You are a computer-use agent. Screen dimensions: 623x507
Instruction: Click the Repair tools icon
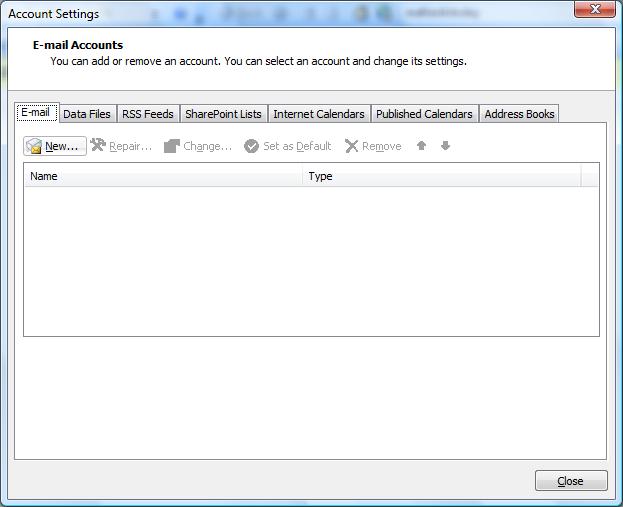pyautogui.click(x=98, y=146)
